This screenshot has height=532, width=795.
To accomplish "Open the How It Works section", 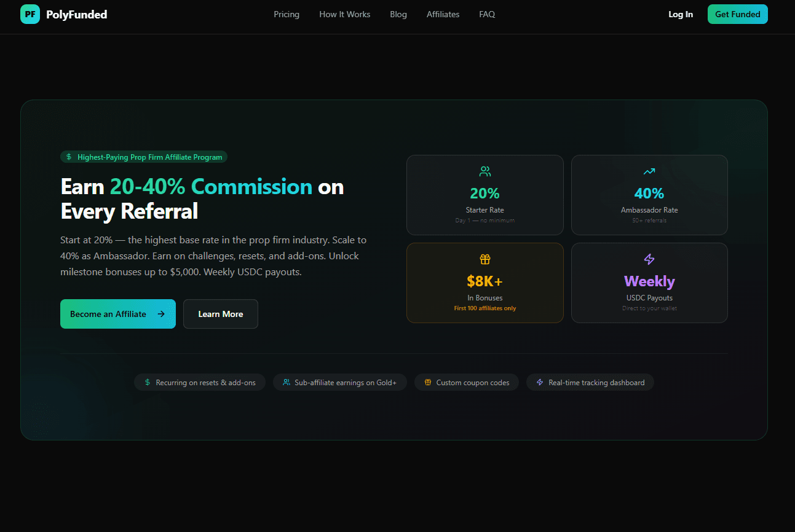I will click(x=344, y=14).
